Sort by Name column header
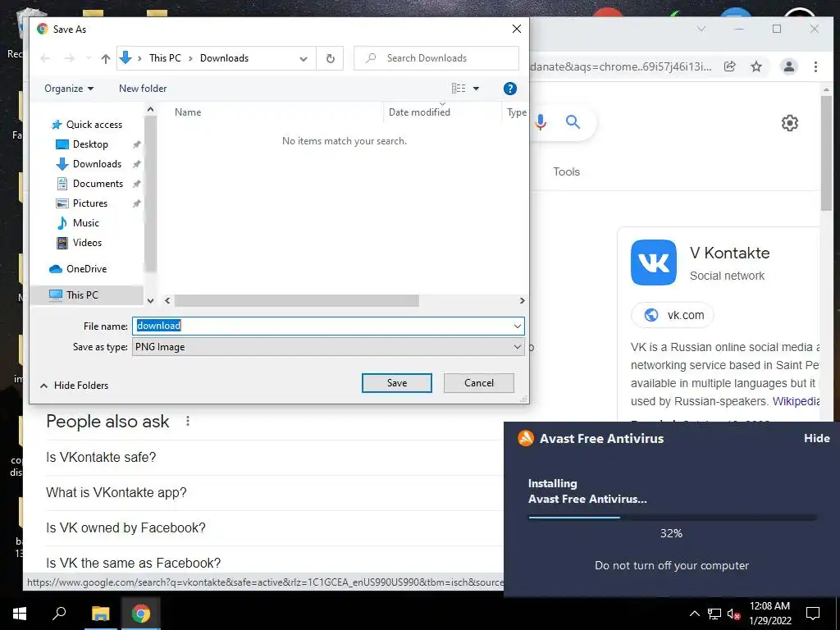 coord(188,112)
